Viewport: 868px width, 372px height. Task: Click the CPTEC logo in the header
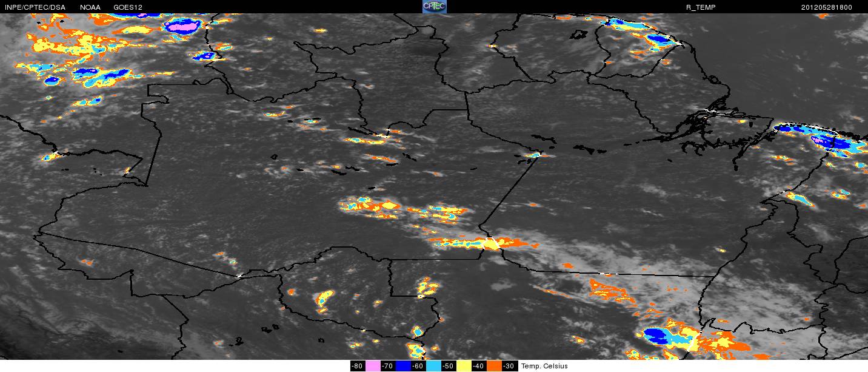tap(434, 7)
